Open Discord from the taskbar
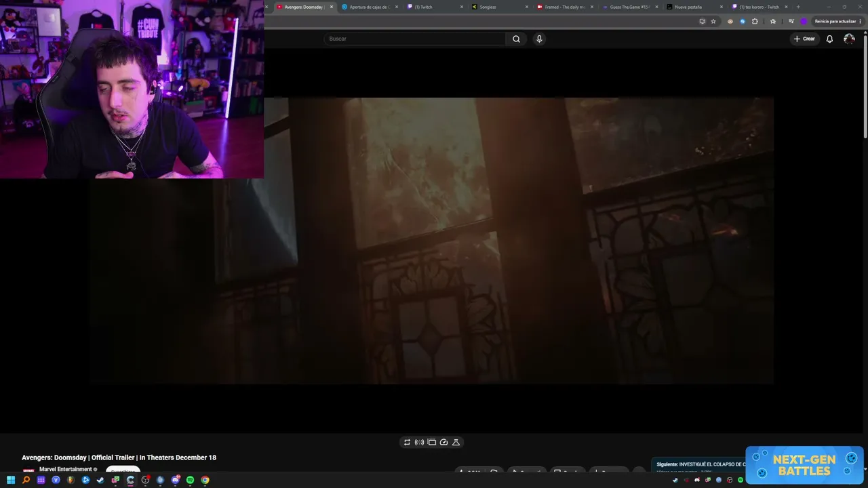Screen dimensions: 868x488 (x=175, y=480)
